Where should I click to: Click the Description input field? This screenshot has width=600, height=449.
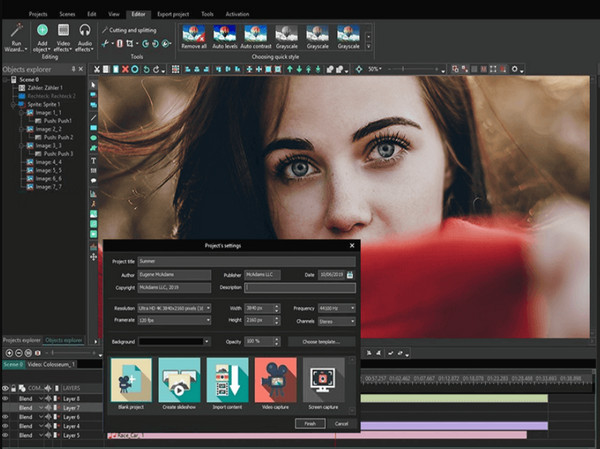tap(300, 288)
